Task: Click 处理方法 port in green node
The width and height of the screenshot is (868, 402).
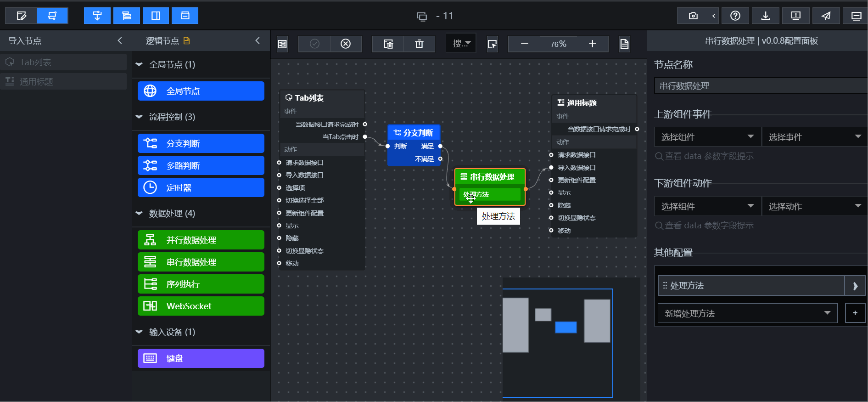Action: point(490,195)
